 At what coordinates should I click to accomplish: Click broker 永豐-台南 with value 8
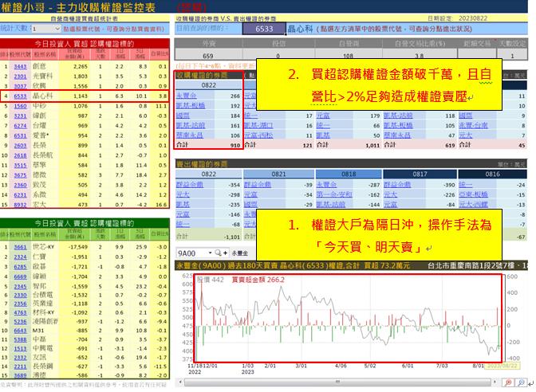pos(474,126)
